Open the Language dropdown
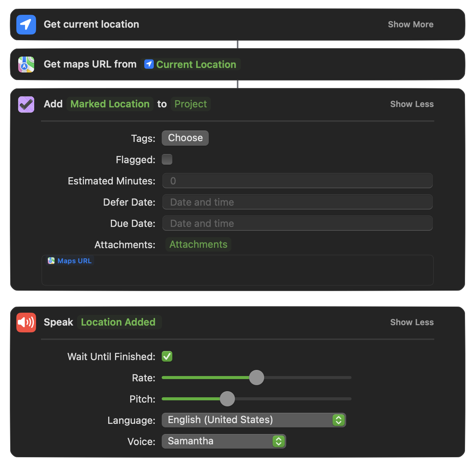 point(254,420)
